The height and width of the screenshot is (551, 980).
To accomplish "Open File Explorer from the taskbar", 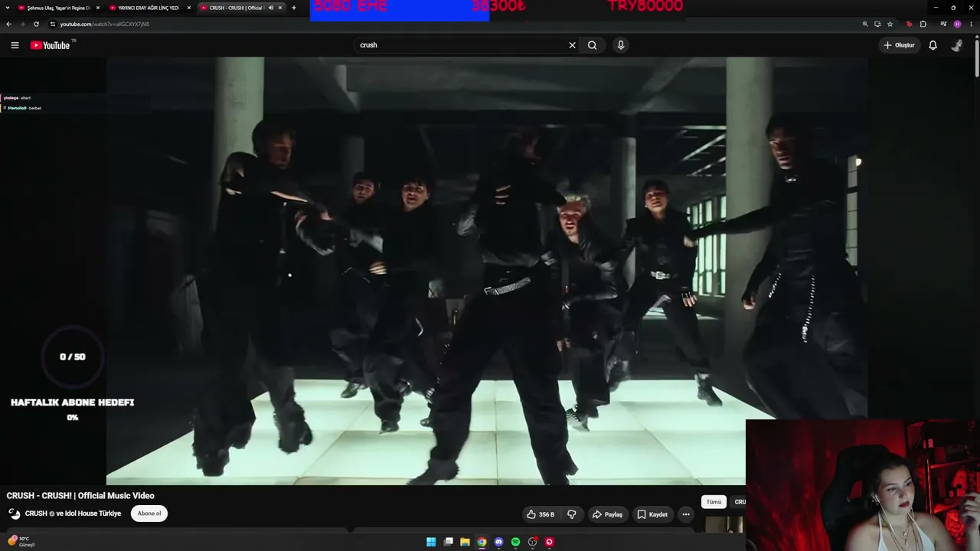I will [x=465, y=542].
